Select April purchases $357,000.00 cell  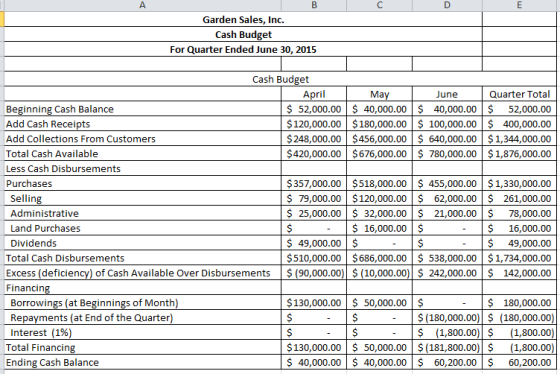[x=314, y=183]
